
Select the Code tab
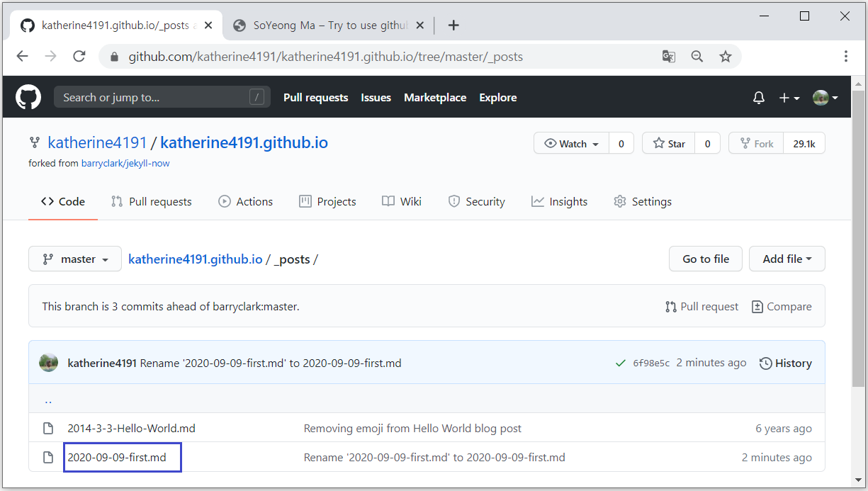point(63,201)
